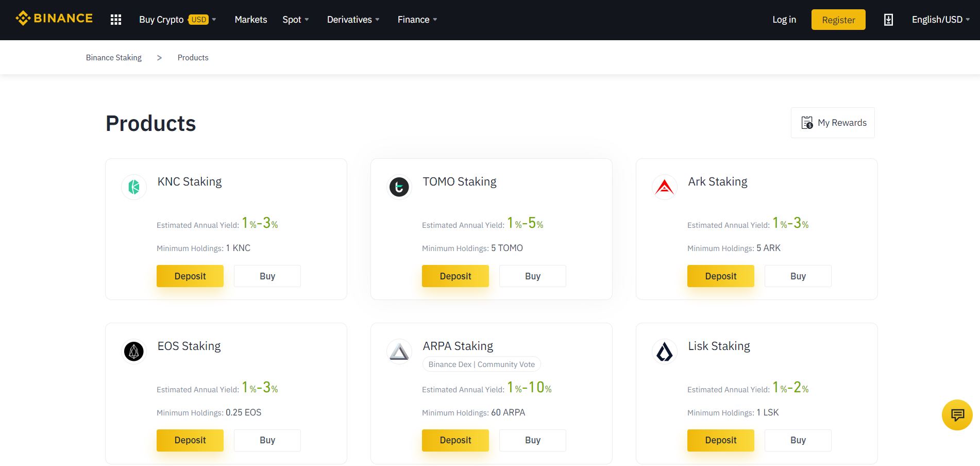Screen dimensions: 980x466
Task: Buy LSK from the staking card
Action: click(x=798, y=440)
